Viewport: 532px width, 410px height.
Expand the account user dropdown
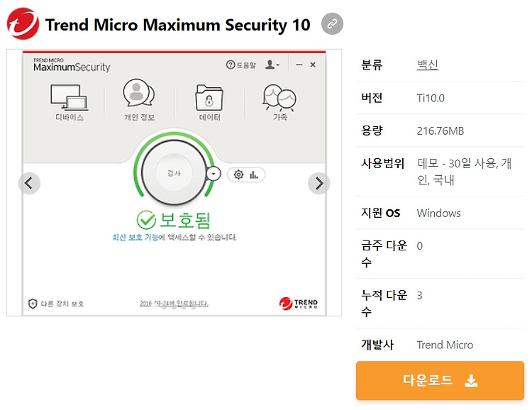click(x=272, y=65)
